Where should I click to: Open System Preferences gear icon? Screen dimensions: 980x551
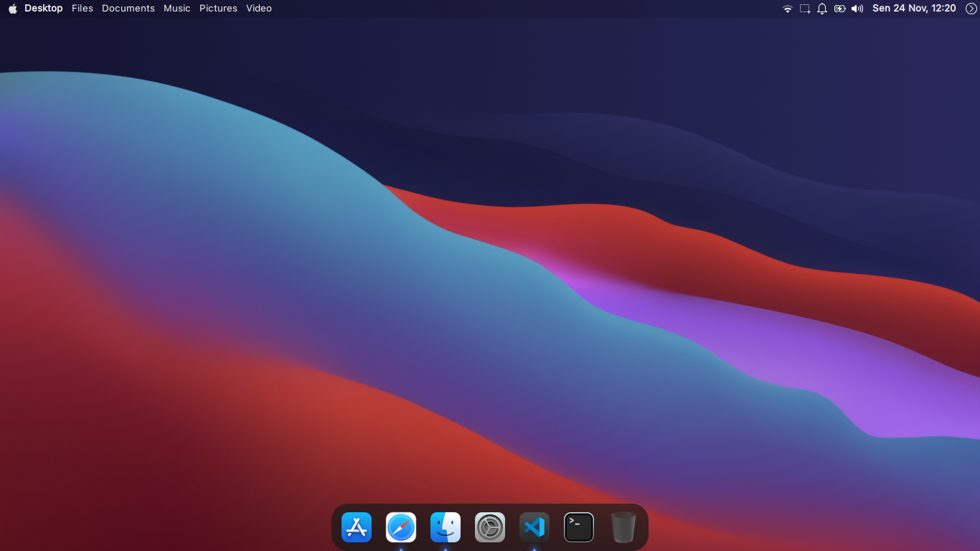click(x=490, y=527)
